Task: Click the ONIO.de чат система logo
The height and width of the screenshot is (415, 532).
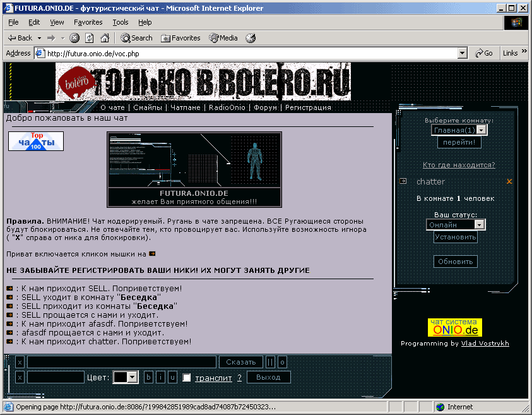Action: (454, 327)
